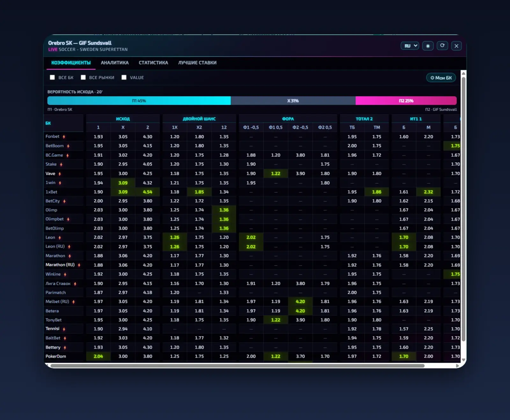Click Leon Ф1 -0,5 highlighted odds 2.02
Viewport: 510px width, 420px height.
point(251,237)
